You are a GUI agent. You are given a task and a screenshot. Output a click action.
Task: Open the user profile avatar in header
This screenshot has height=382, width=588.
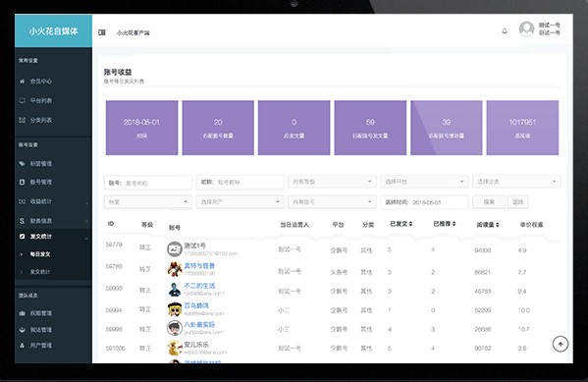click(526, 28)
